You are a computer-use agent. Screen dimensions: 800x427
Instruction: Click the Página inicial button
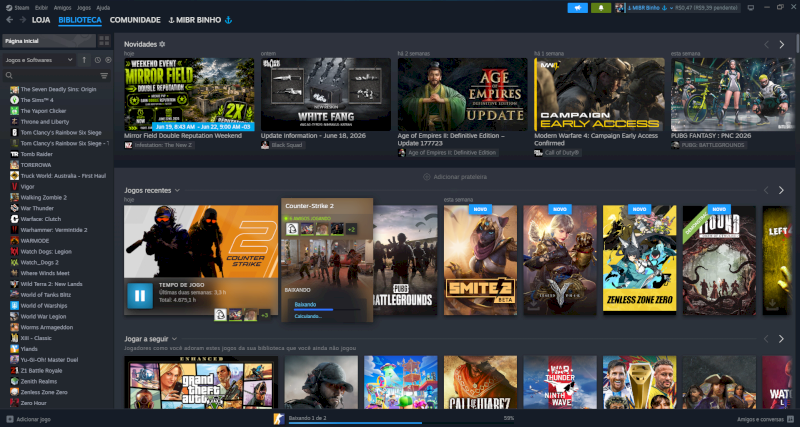click(x=49, y=41)
